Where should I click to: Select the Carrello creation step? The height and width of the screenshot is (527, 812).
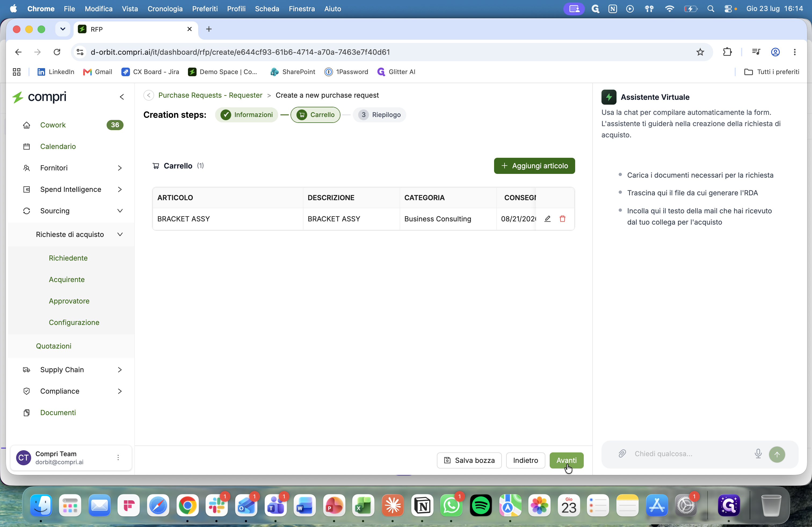point(315,115)
